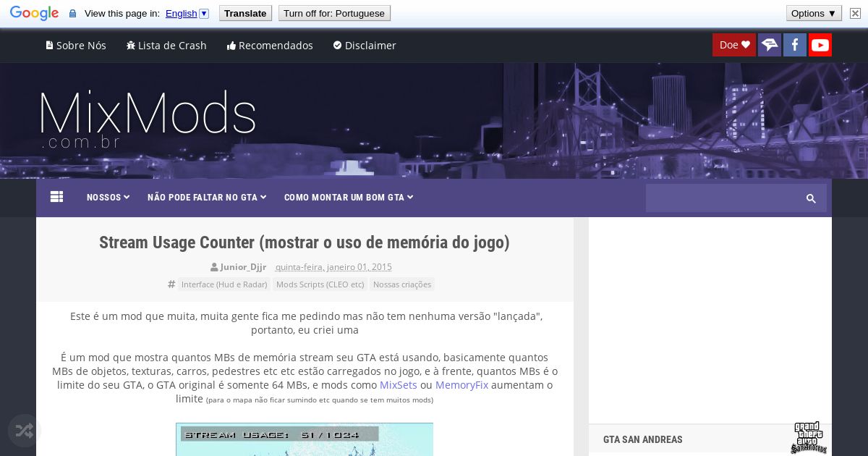Open the Sobre Nós page
This screenshot has height=456, width=868.
click(76, 45)
